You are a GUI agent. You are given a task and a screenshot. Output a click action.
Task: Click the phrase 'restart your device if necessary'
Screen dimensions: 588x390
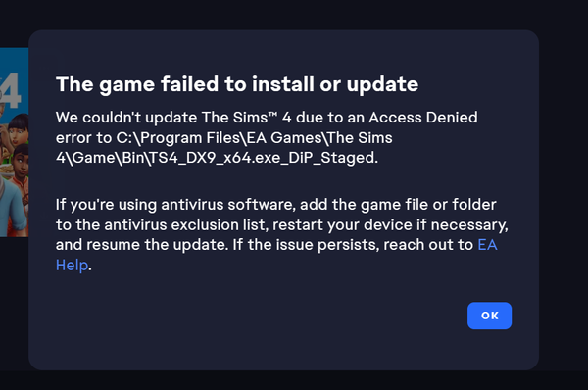(x=390, y=225)
